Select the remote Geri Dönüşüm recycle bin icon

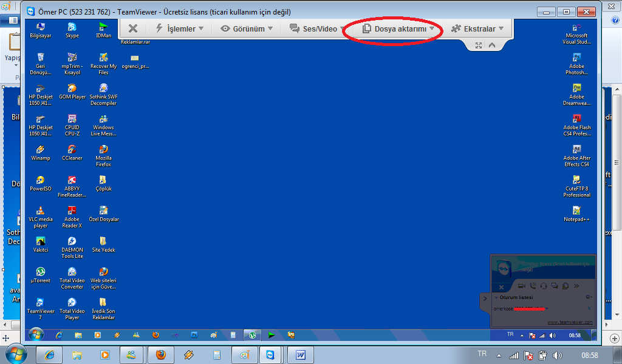point(41,64)
